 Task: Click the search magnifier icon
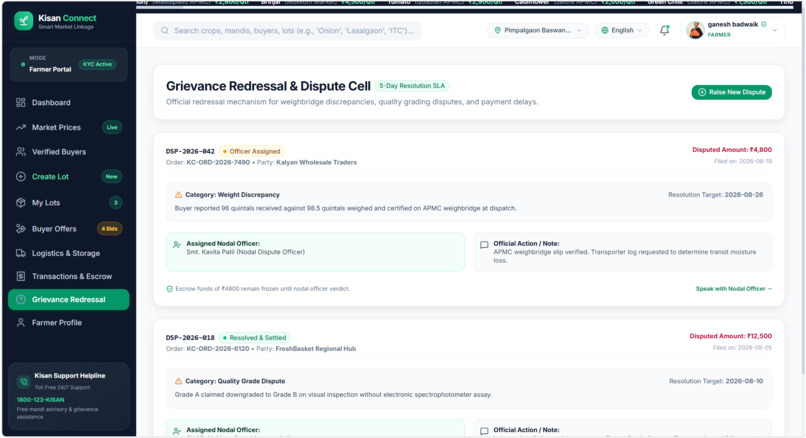pos(164,30)
